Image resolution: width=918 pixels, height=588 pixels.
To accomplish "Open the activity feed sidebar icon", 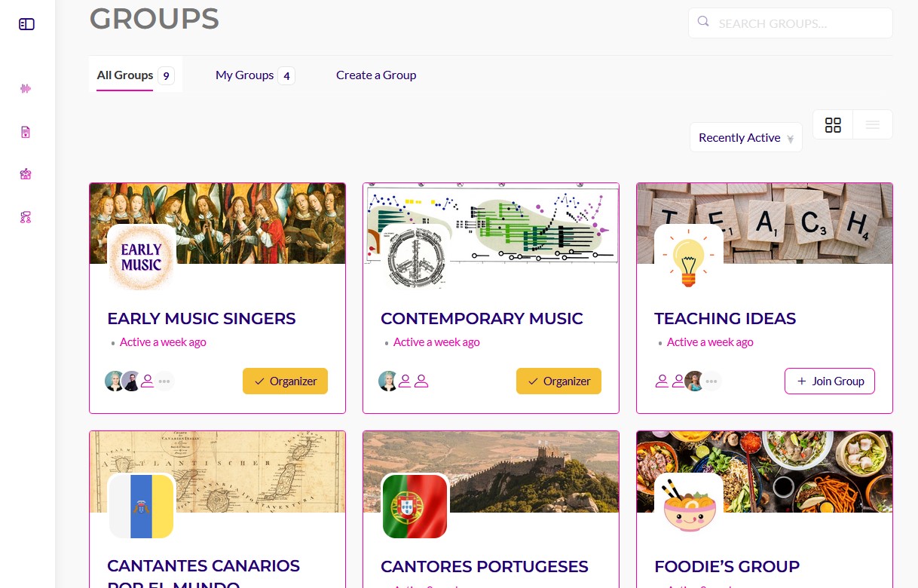I will tap(26, 89).
